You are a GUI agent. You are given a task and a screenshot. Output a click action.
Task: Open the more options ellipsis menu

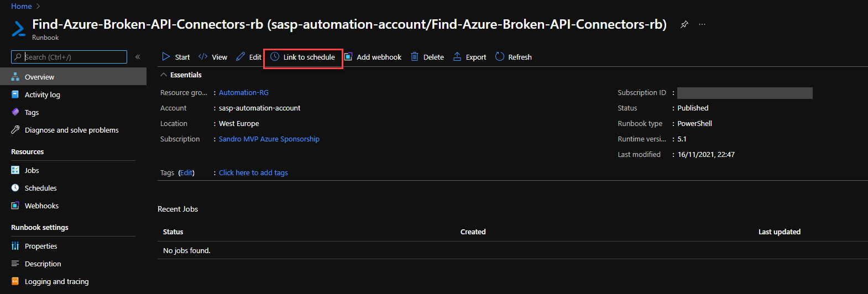(702, 24)
